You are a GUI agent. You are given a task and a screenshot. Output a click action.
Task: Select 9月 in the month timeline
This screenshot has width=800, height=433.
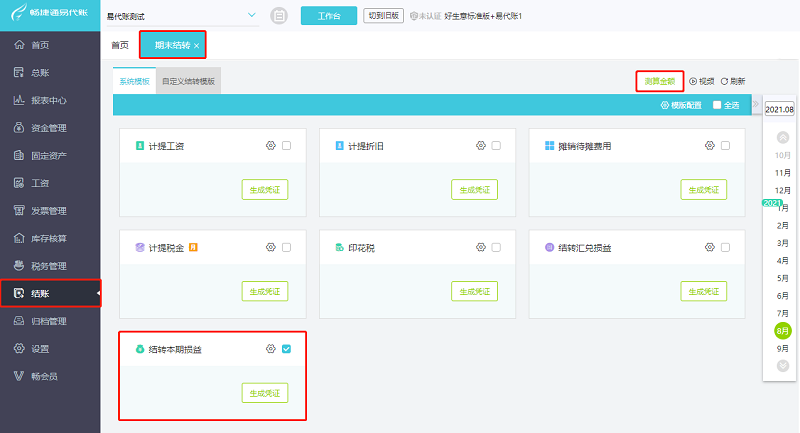783,348
